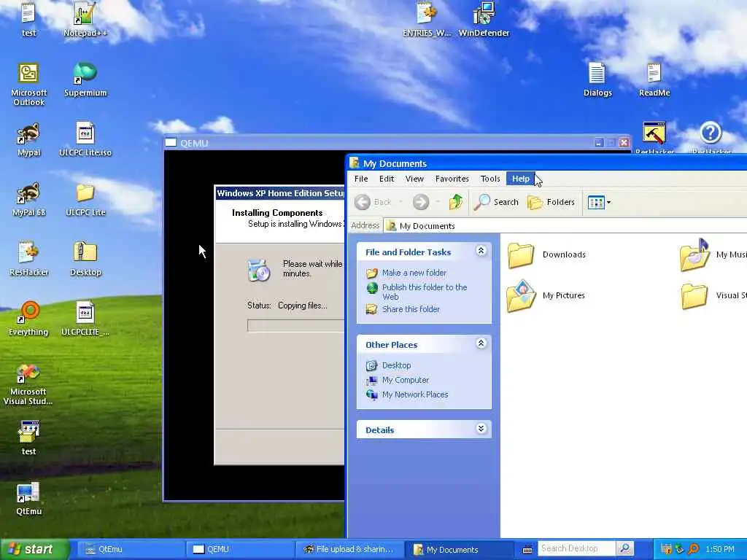
Task: Open the Downloads folder
Action: click(547, 254)
